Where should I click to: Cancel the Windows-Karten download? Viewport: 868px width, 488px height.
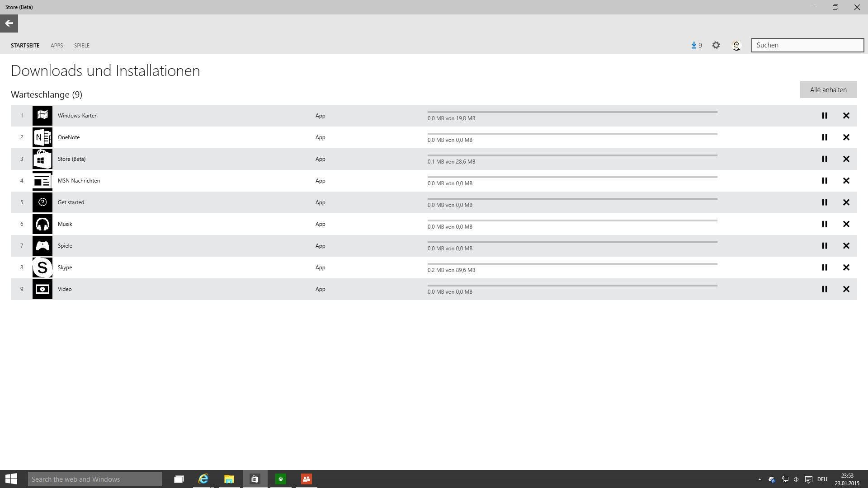click(x=846, y=116)
